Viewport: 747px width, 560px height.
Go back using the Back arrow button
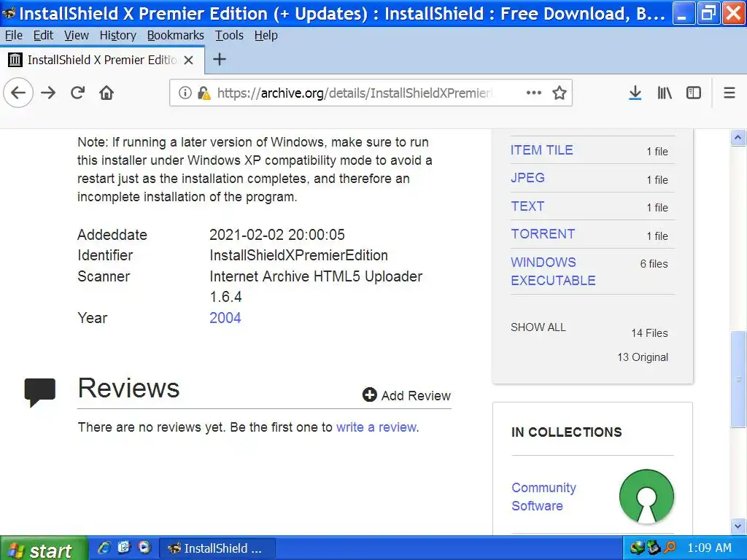coord(18,93)
